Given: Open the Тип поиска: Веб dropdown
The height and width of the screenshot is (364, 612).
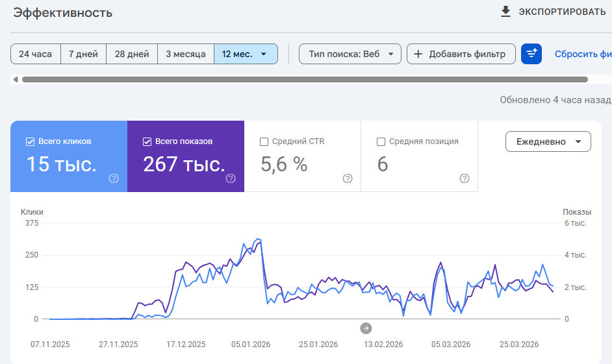Looking at the screenshot, I should 350,54.
